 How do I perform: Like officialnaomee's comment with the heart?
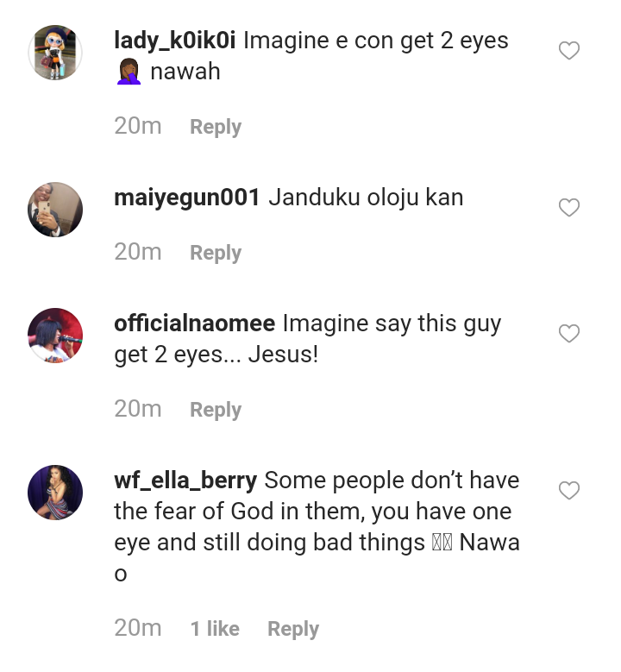tap(569, 334)
